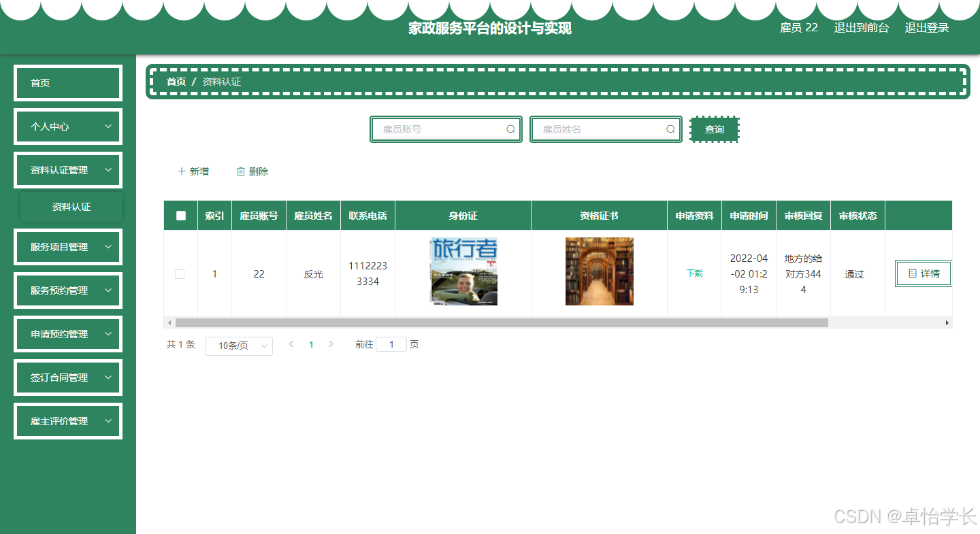Click the 索引 column header
Image resolution: width=980 pixels, height=534 pixels.
coord(214,216)
